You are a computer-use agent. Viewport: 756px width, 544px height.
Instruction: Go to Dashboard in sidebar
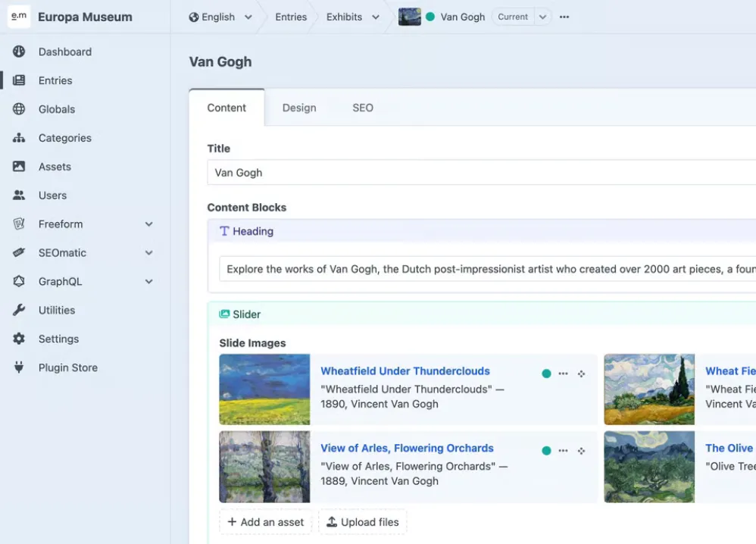pos(65,52)
